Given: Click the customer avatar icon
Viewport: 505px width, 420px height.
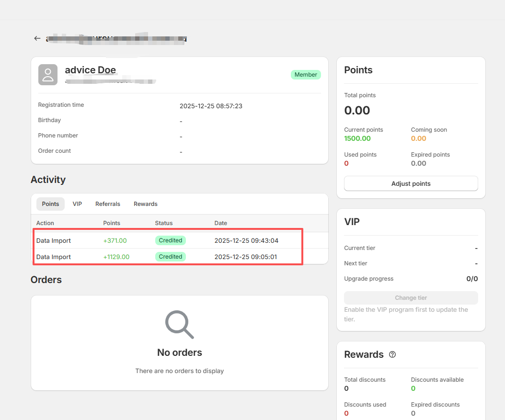Looking at the screenshot, I should [48, 75].
